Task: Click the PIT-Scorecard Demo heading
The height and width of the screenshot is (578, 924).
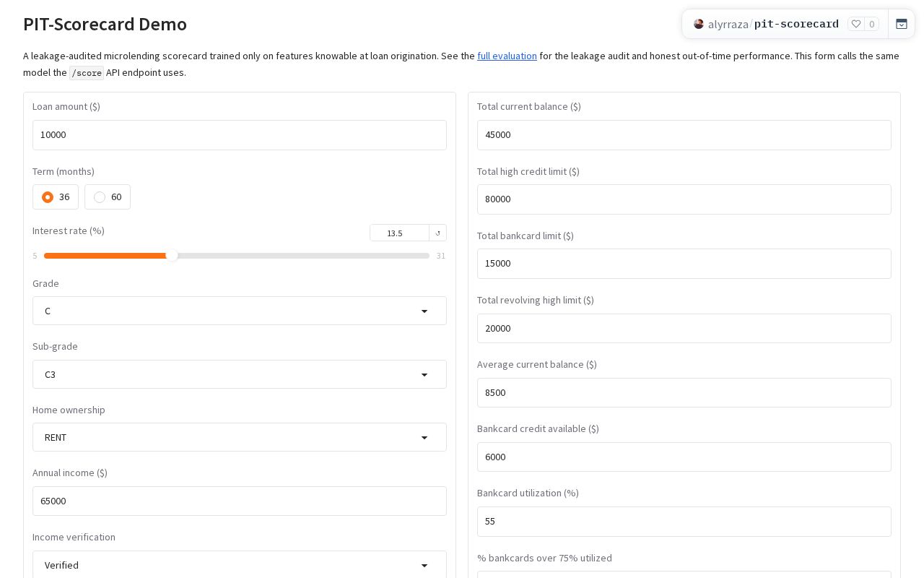Action: [x=105, y=24]
